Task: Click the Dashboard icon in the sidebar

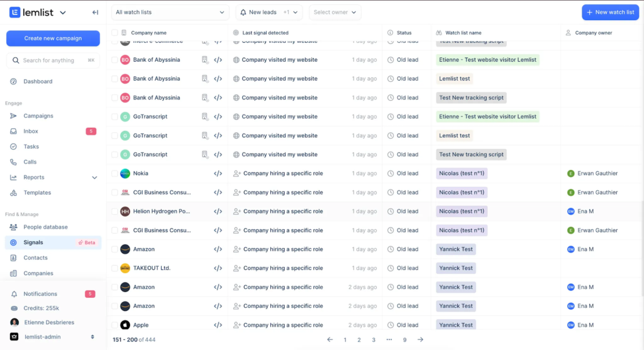Action: point(14,82)
